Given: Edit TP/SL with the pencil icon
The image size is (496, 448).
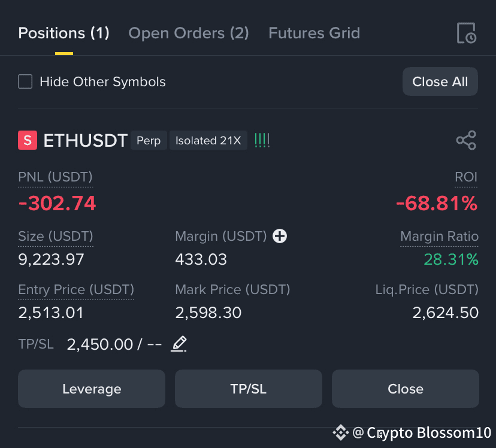Looking at the screenshot, I should pyautogui.click(x=179, y=344).
